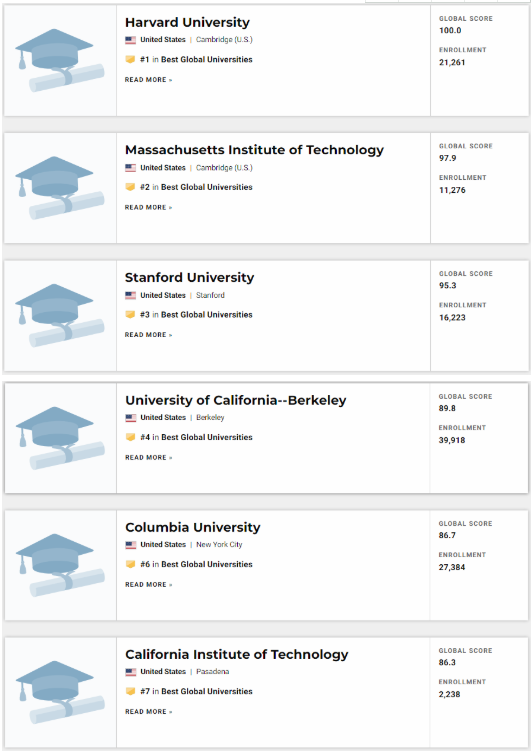Click the MIT graduation cap image

pyautogui.click(x=60, y=188)
